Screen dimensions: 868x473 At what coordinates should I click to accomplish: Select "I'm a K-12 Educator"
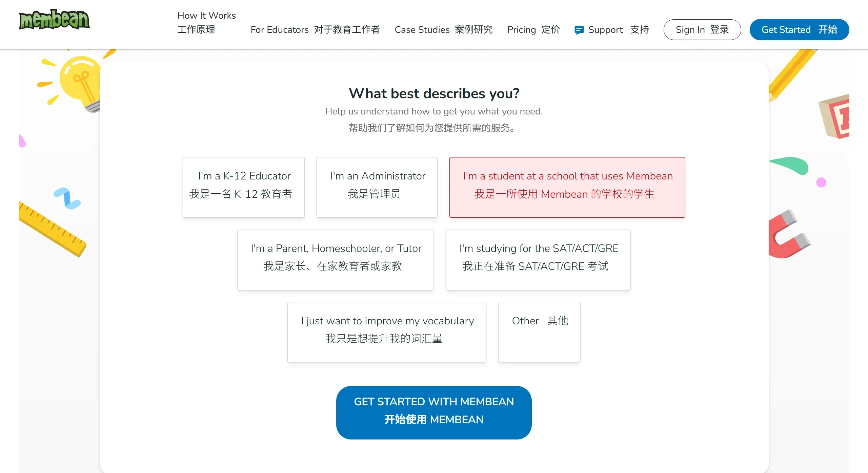tap(243, 187)
